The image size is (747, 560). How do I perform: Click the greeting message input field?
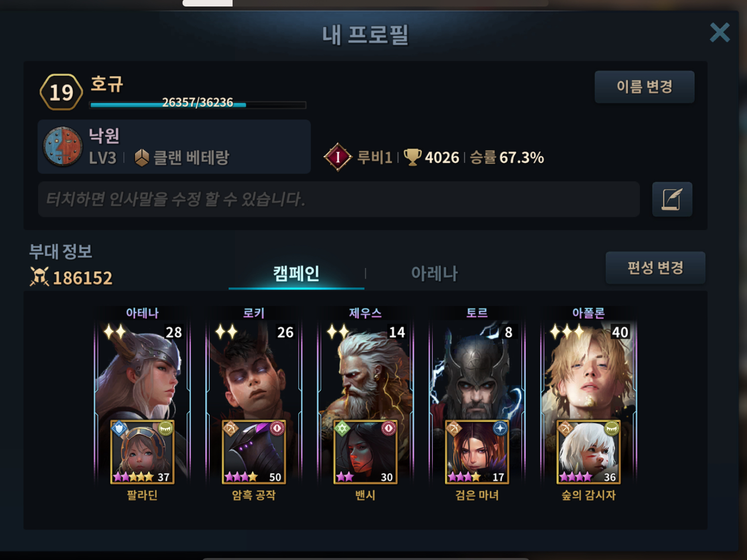coord(339,199)
